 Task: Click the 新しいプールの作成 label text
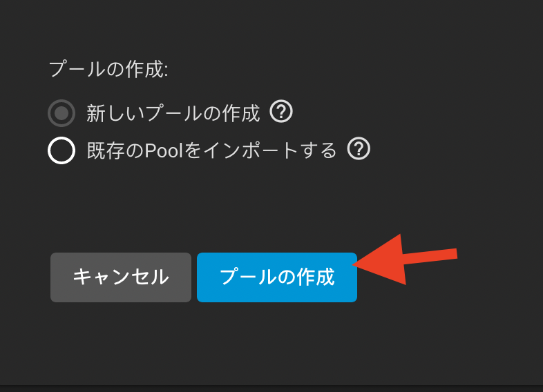coord(173,113)
